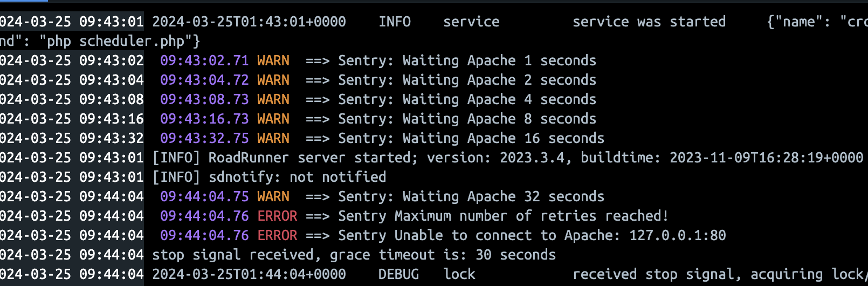Click the RoadRunner version number 2023.3.4

[x=532, y=158]
